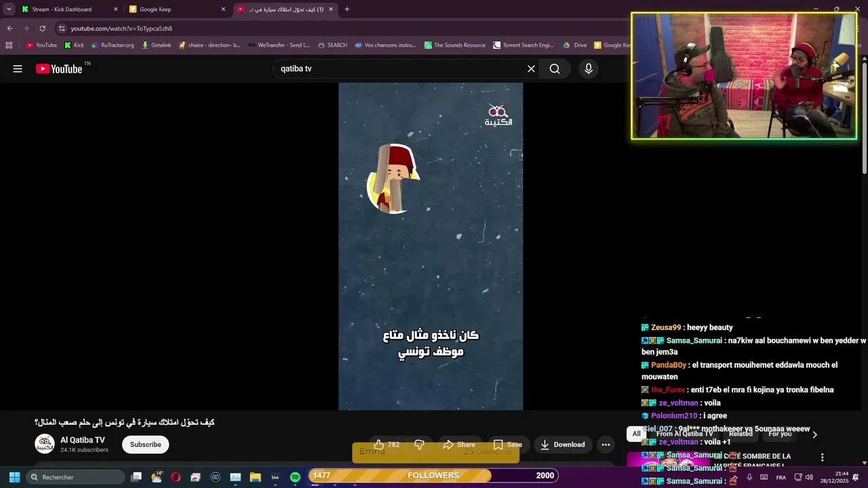Expand the tab search dropdown arrow

click(9, 9)
